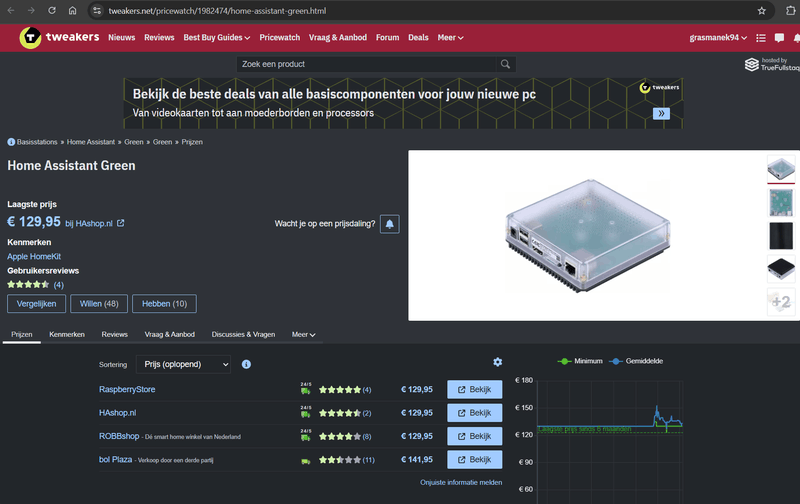Click the sorting info icon

click(x=246, y=364)
